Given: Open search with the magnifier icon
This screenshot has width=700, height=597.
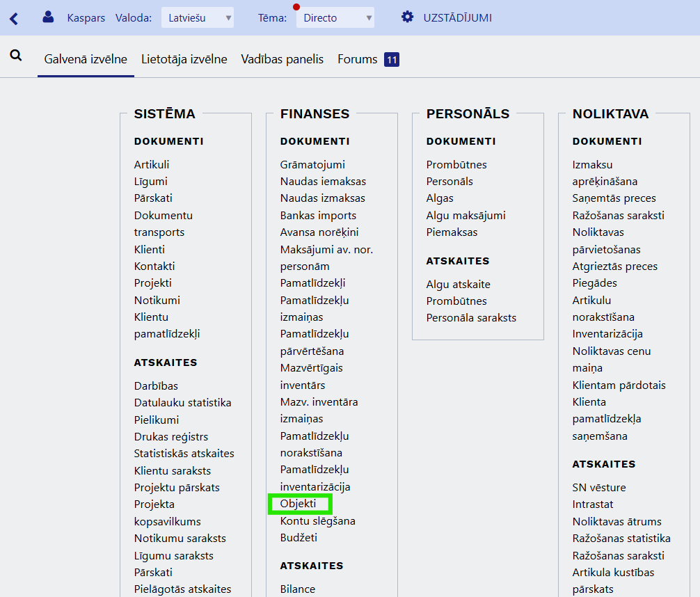Looking at the screenshot, I should pyautogui.click(x=16, y=56).
